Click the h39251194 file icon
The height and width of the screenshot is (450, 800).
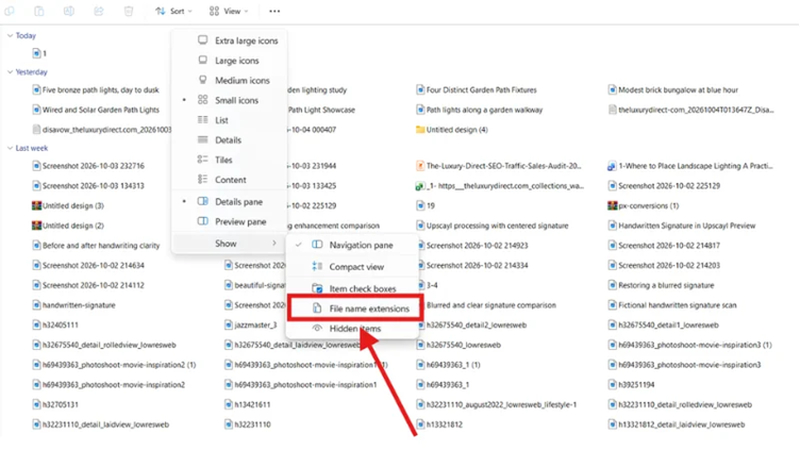612,385
